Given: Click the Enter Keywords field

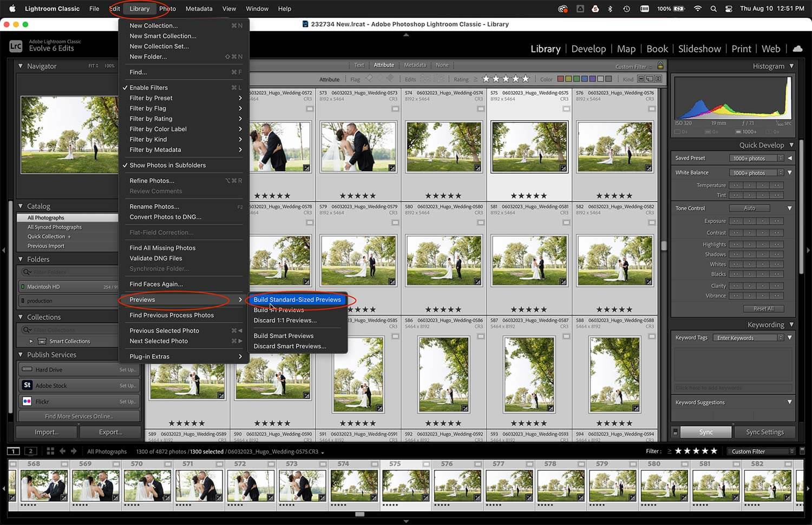Looking at the screenshot, I should (749, 338).
